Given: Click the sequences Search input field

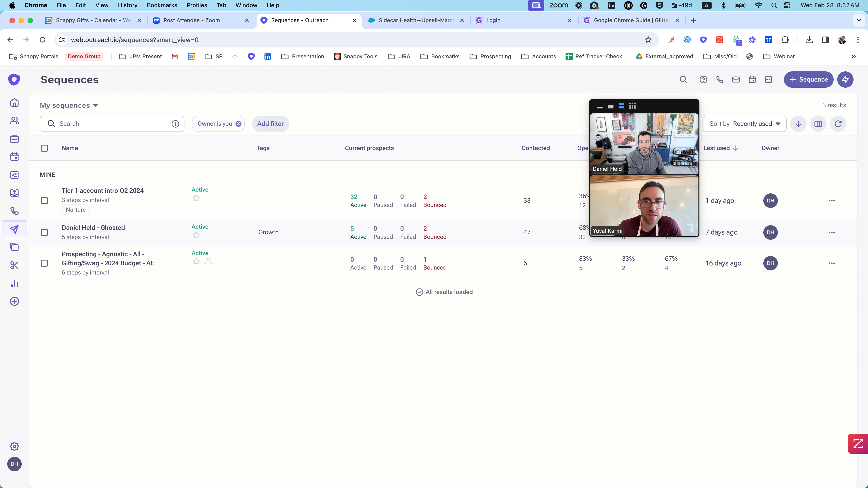Looking at the screenshot, I should (112, 124).
